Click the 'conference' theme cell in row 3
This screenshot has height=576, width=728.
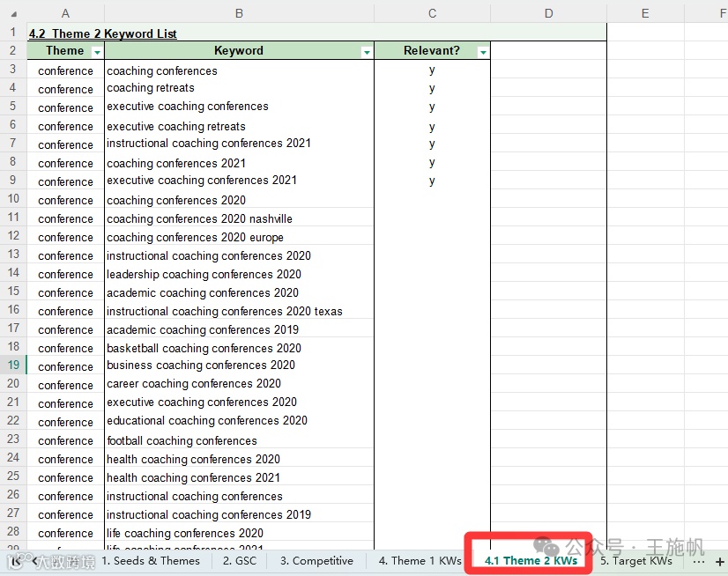pos(65,71)
